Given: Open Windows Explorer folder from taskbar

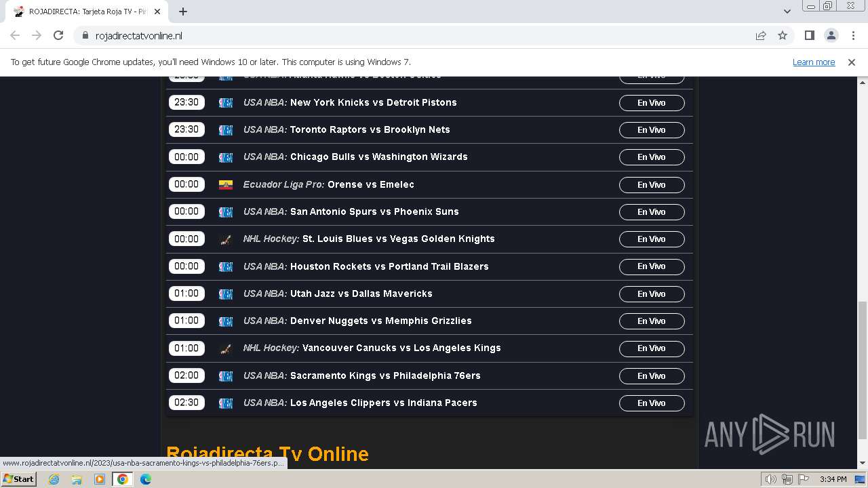Looking at the screenshot, I should pos(77,479).
